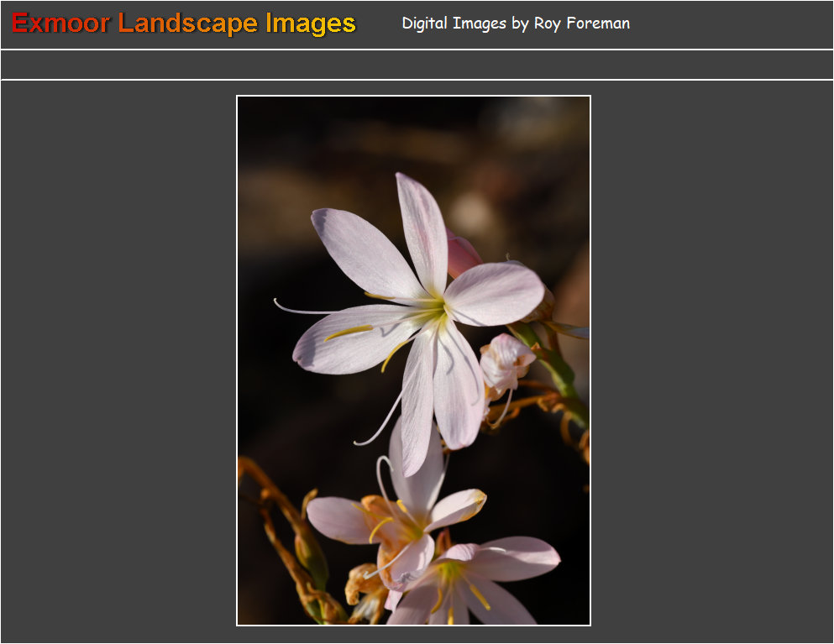Screen dimensions: 834x644
Task: Click the name 'Roy Foreman' in the subtitle
Action: pos(581,24)
